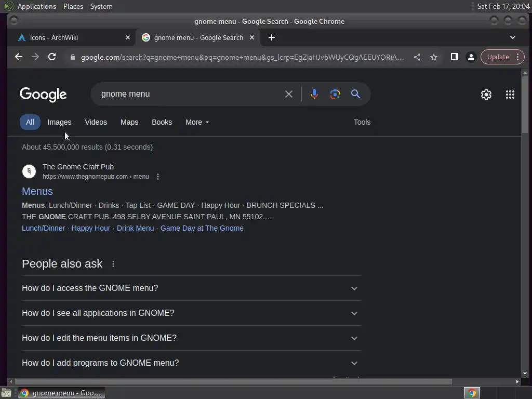This screenshot has width=532, height=399.
Task: Select the All results filter
Action: pos(30,122)
